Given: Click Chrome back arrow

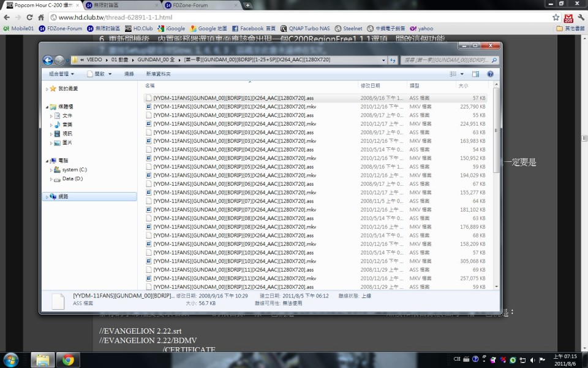Looking at the screenshot, I should tap(7, 17).
